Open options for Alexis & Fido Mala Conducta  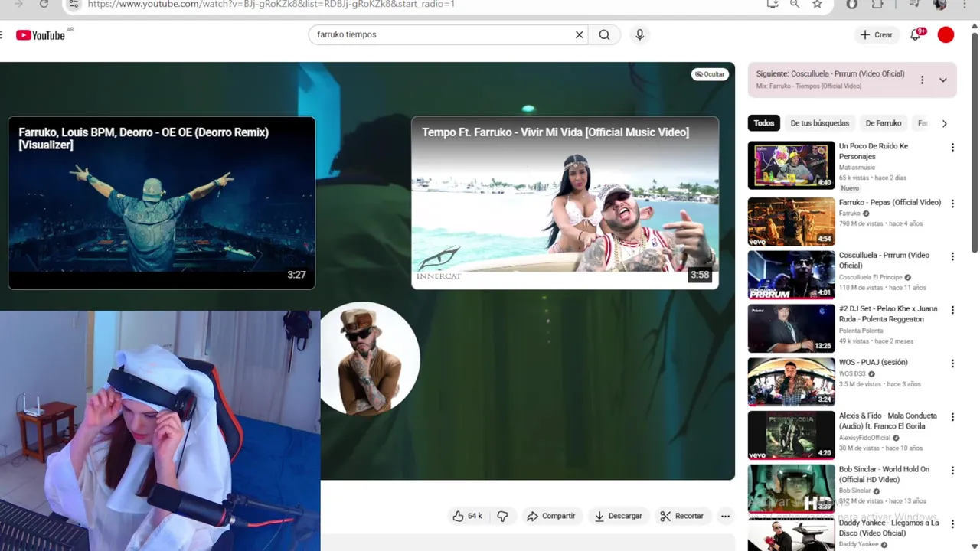[x=952, y=417]
